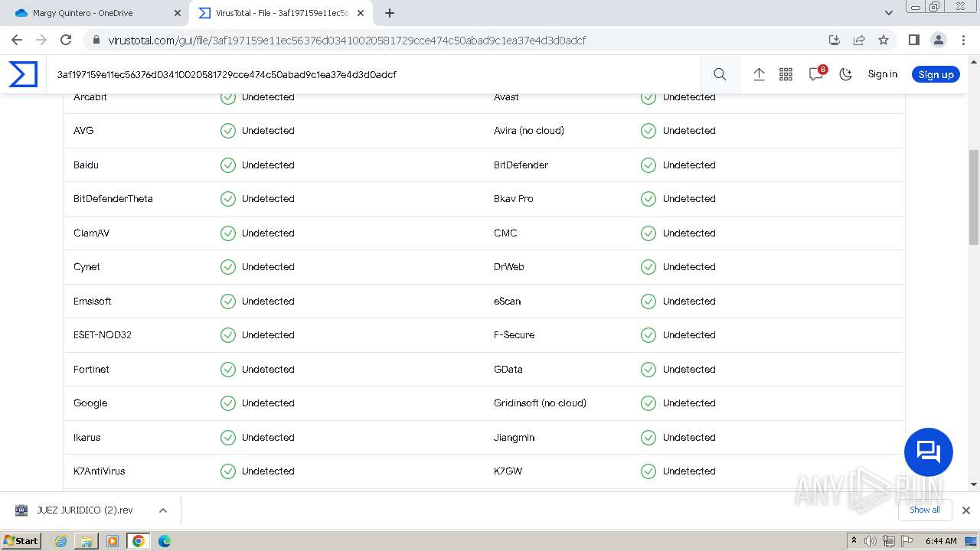Close the VirusTotal tab

pos(361,13)
